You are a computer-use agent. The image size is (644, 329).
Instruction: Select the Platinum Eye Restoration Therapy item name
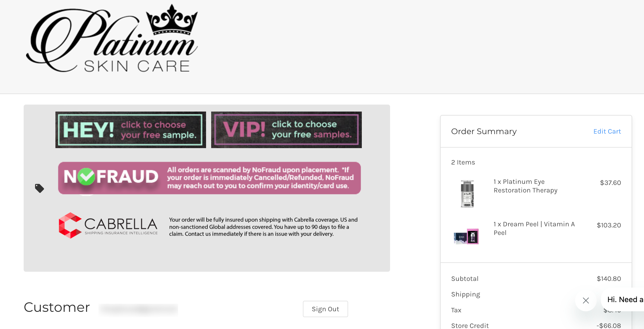(525, 186)
